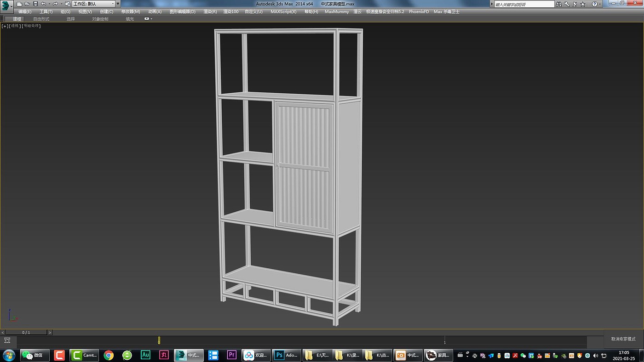This screenshot has height=362, width=644.
Task: Click the [+] viewport label toggle
Action: 5,26
